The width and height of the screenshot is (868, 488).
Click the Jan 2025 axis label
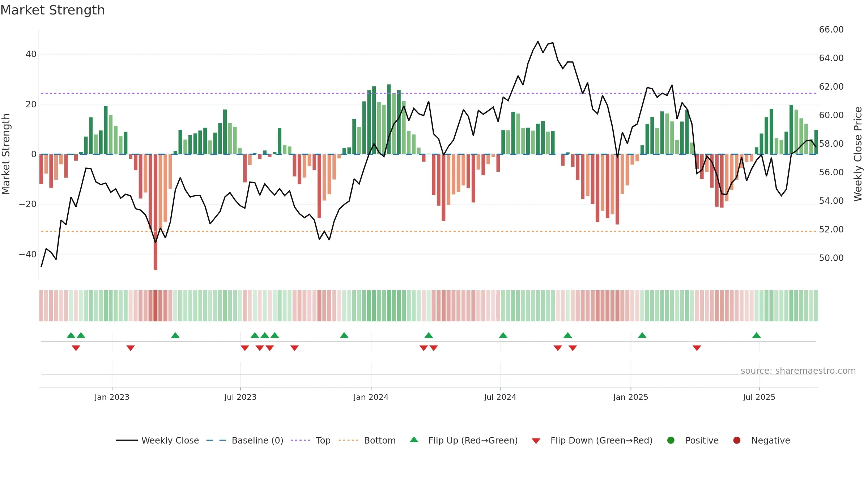tap(631, 397)
